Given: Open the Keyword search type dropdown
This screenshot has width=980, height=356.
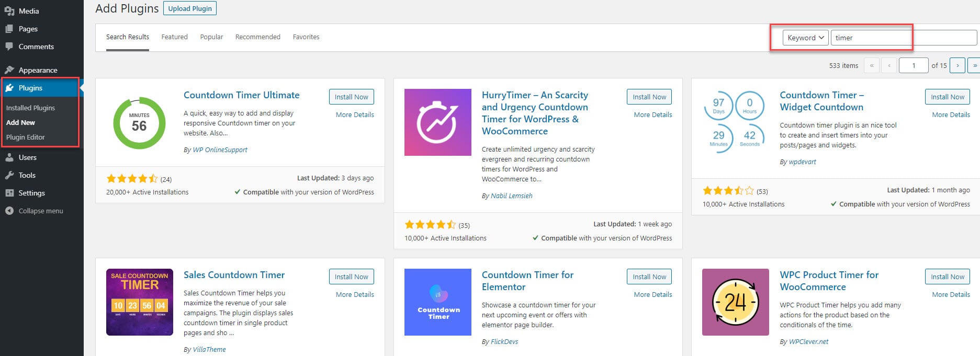Looking at the screenshot, I should 805,38.
